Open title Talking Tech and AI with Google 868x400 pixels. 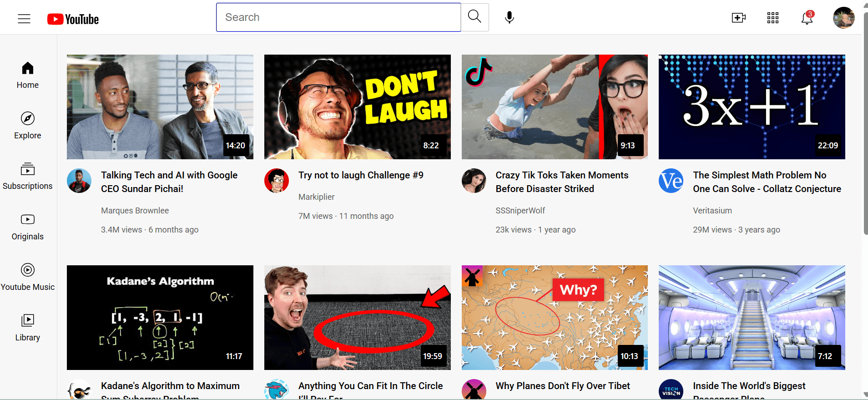point(169,182)
